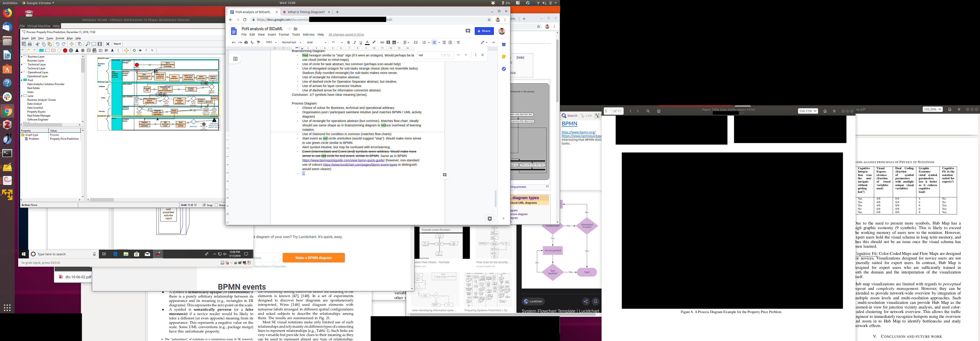Viewport: 980px width, 341px height.
Task: Click the insert link icon
Action: [382, 43]
